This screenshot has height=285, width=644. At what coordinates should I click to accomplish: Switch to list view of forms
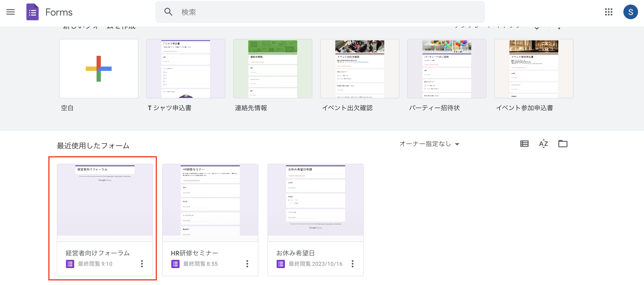click(524, 144)
